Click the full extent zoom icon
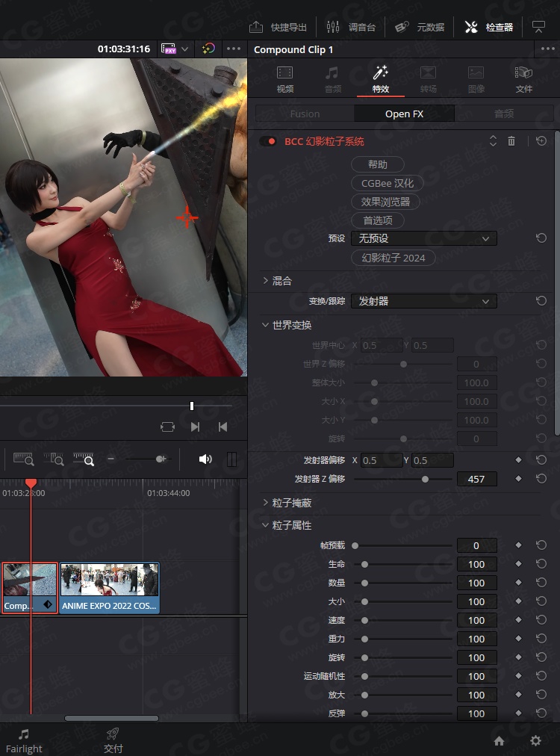 coord(24,459)
